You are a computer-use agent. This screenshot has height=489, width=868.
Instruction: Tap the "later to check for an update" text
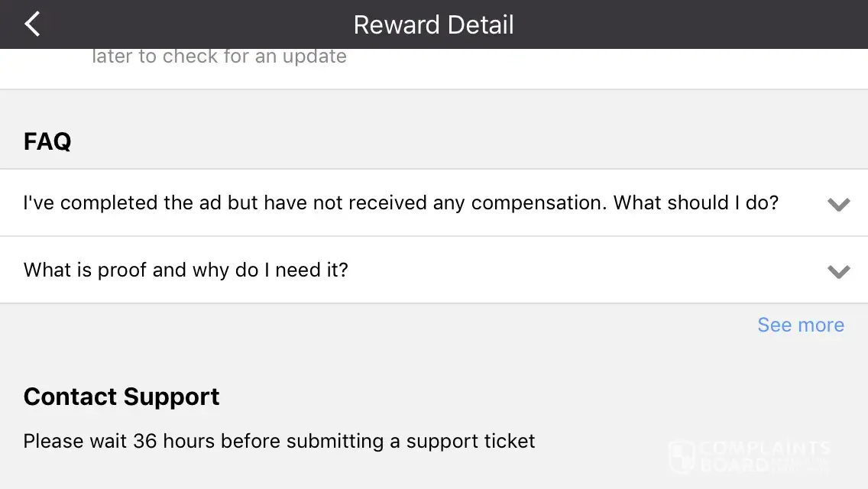[219, 57]
